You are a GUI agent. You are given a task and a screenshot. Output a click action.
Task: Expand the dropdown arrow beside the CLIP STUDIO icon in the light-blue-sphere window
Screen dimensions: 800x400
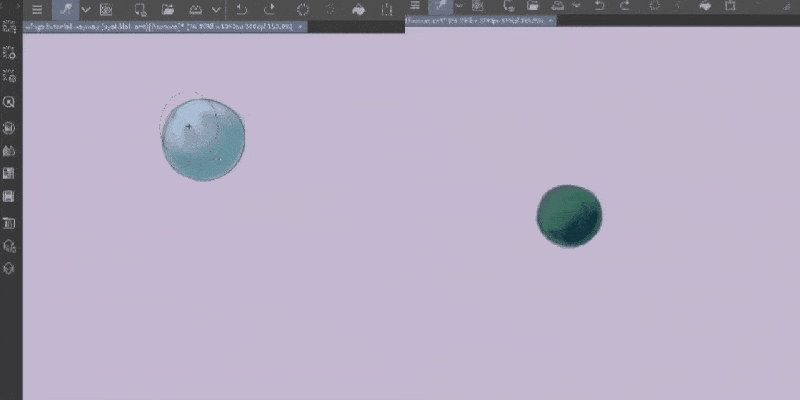(x=86, y=10)
